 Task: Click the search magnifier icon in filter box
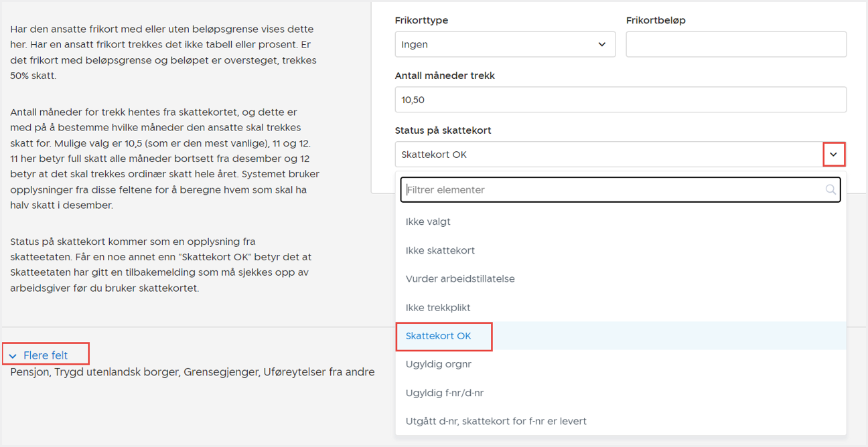pos(830,190)
